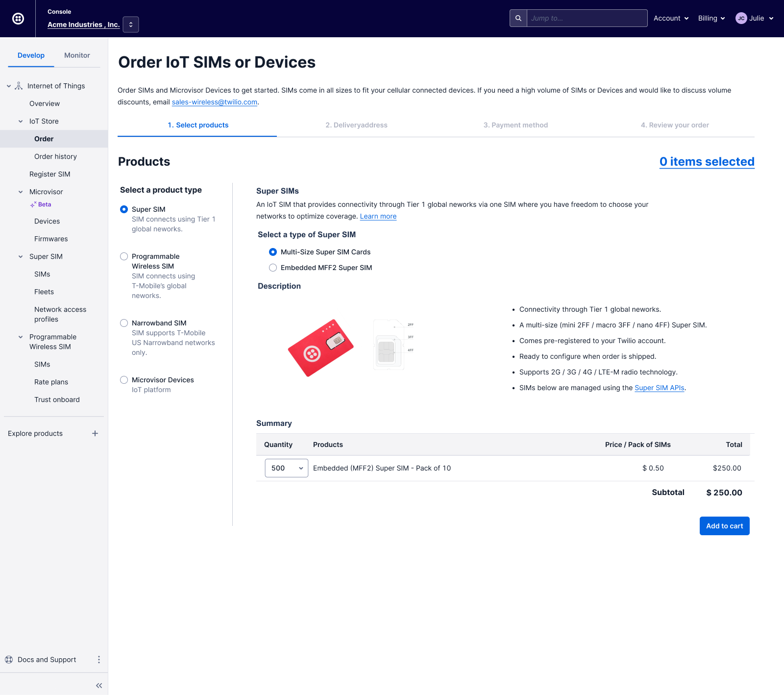This screenshot has height=695, width=784.
Task: Click the red Super SIM card image
Action: (x=320, y=348)
